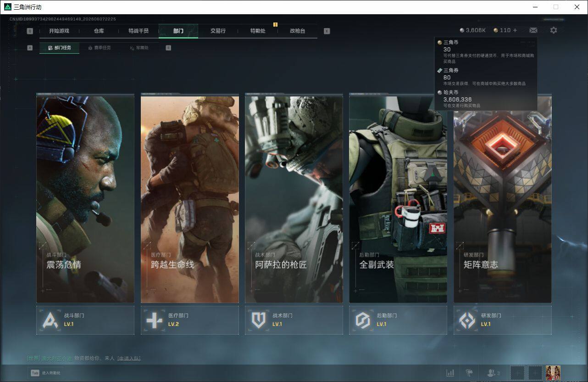
Task: Click the 三角币 30 tooltip entry
Action: (x=486, y=51)
